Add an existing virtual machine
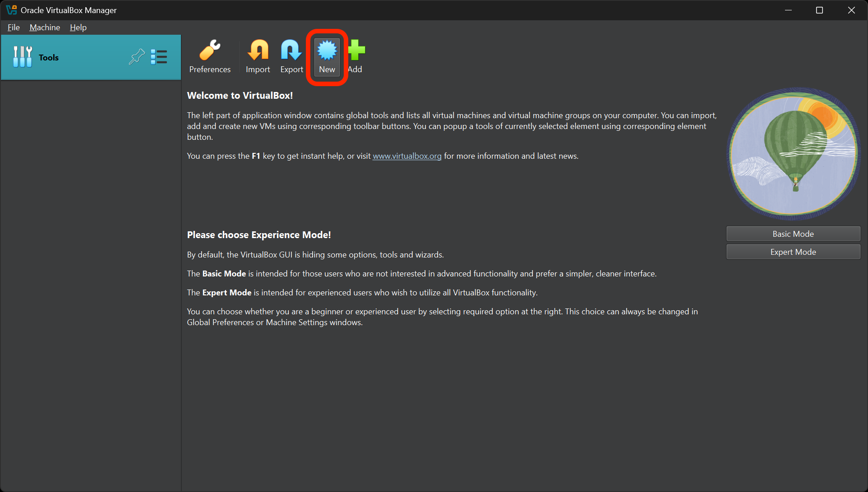The height and width of the screenshot is (492, 868). coord(356,56)
